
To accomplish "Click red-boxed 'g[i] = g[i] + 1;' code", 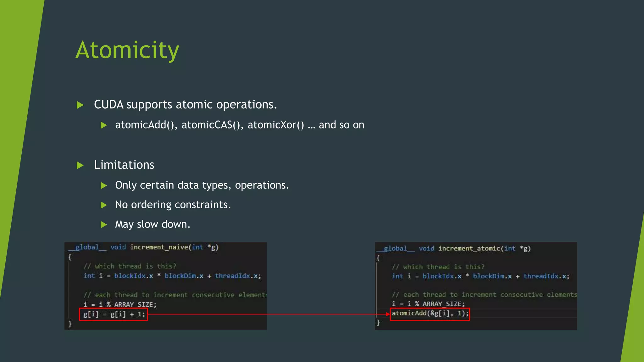I will 114,314.
